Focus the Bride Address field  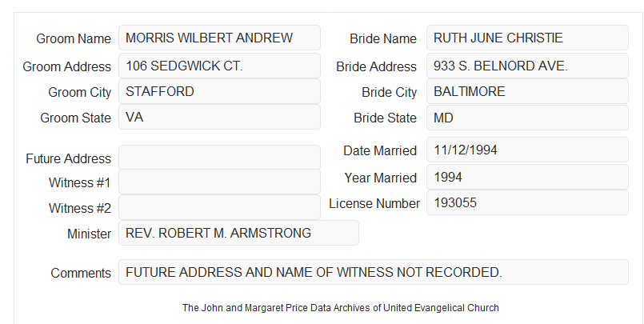(527, 66)
